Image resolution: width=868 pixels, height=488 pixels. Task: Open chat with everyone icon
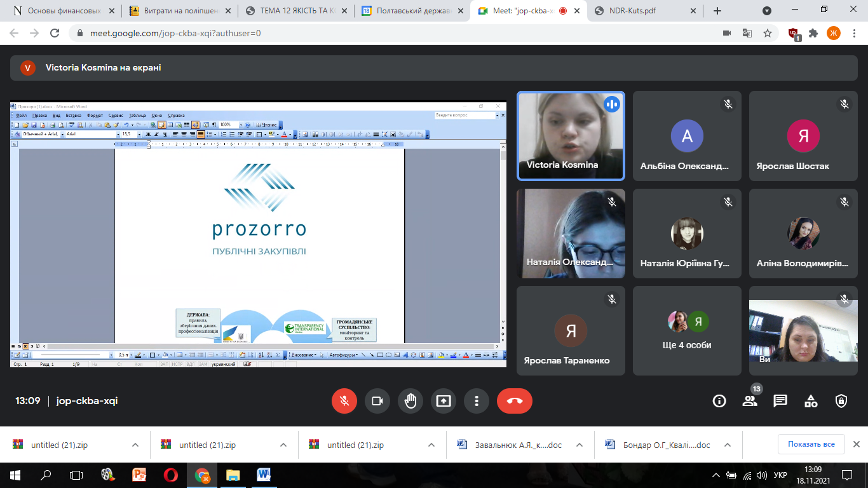pyautogui.click(x=780, y=401)
